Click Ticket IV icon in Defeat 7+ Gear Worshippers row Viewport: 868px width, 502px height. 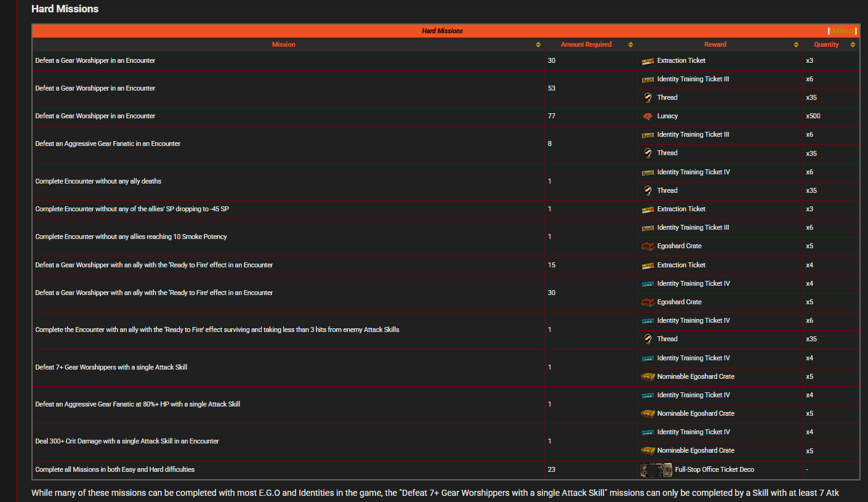(648, 358)
